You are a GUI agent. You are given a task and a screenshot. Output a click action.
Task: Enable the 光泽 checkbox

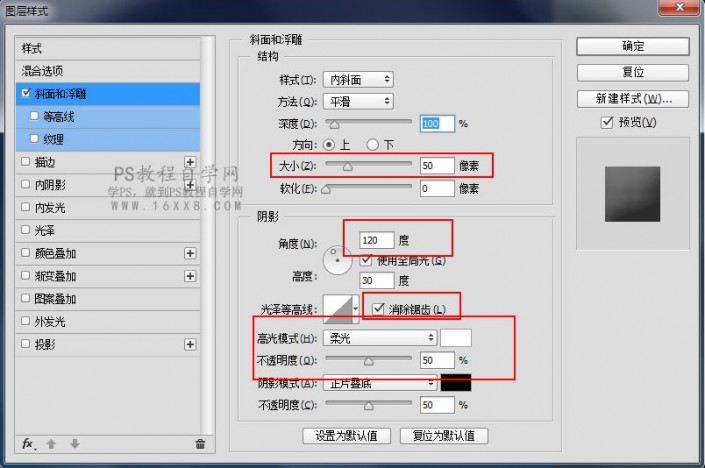26,230
